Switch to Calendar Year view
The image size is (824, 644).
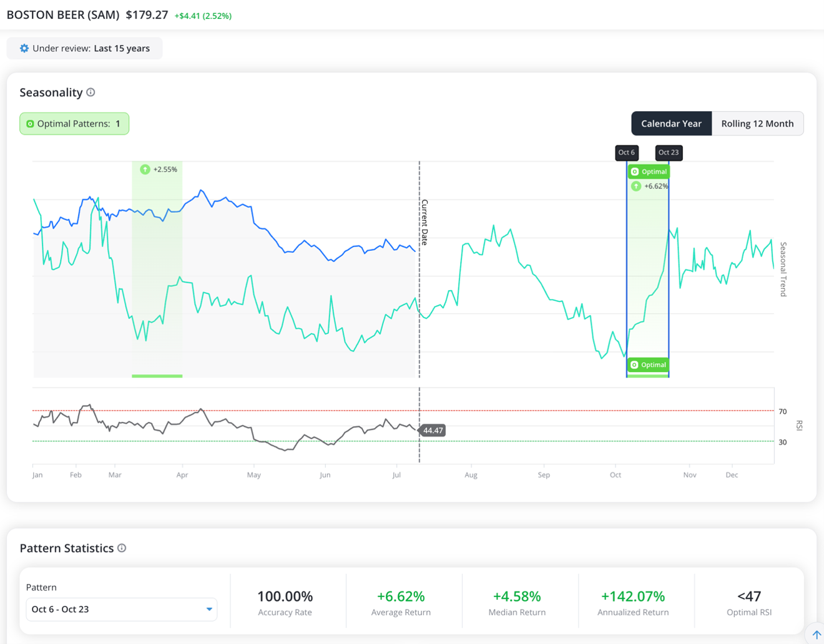671,124
